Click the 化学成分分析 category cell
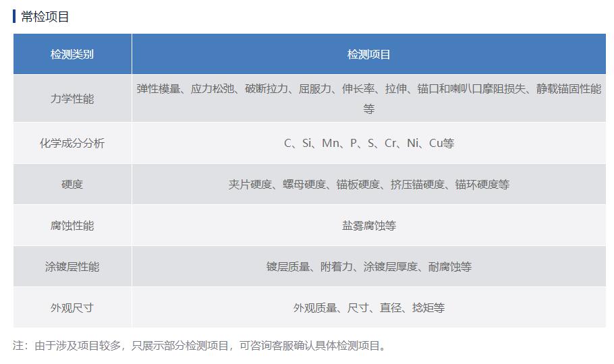 (72, 143)
